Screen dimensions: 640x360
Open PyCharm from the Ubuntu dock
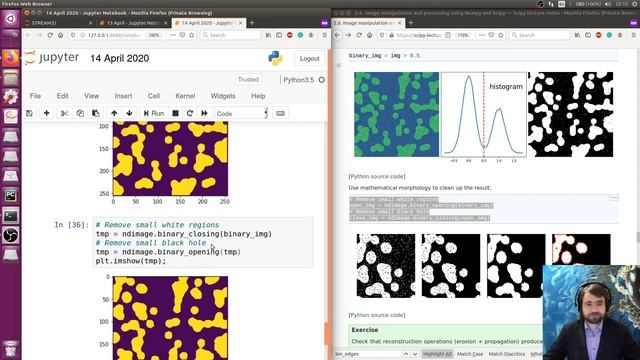click(11, 196)
